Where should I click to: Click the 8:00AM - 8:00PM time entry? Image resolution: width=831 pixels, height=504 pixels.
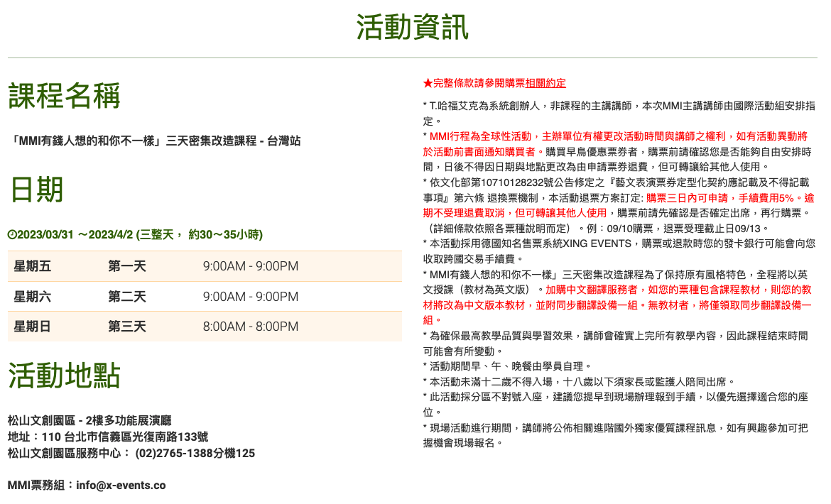coord(250,327)
